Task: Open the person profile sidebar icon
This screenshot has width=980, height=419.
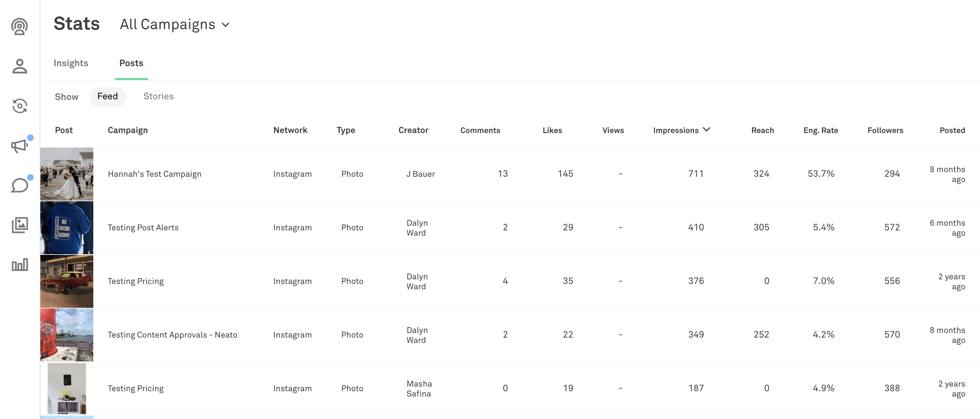Action: [20, 66]
